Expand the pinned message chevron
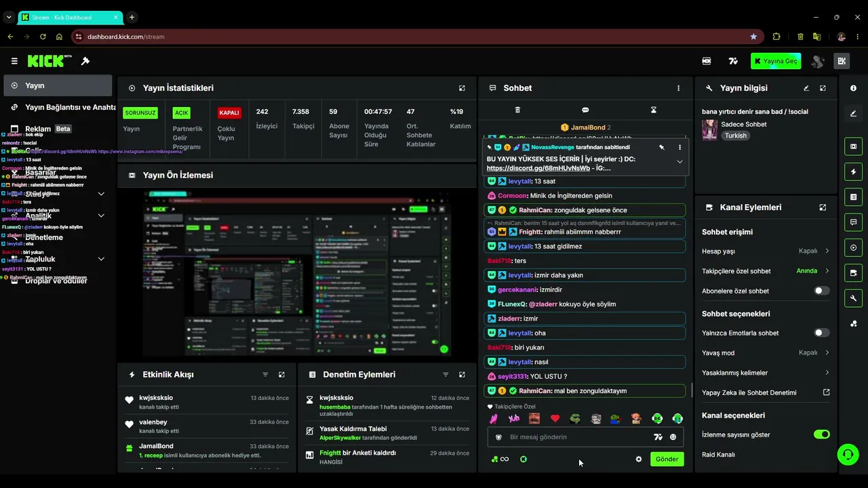 coord(679,161)
